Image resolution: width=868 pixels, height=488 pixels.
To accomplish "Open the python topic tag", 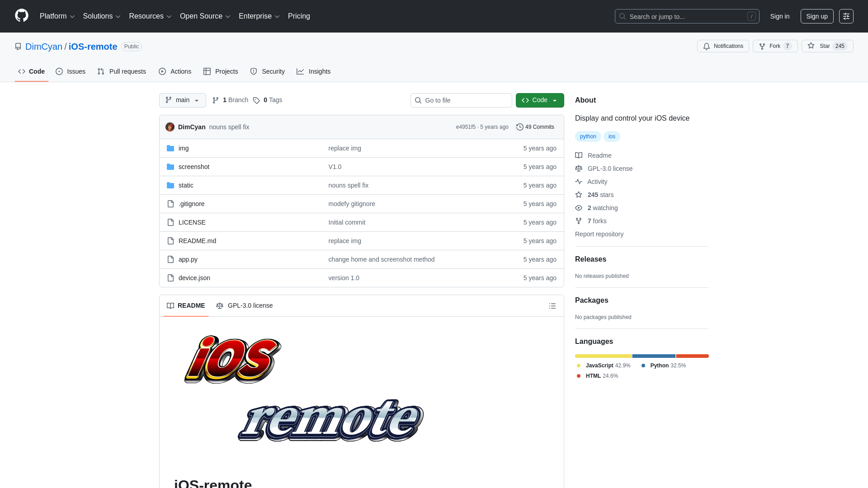I will click(588, 136).
